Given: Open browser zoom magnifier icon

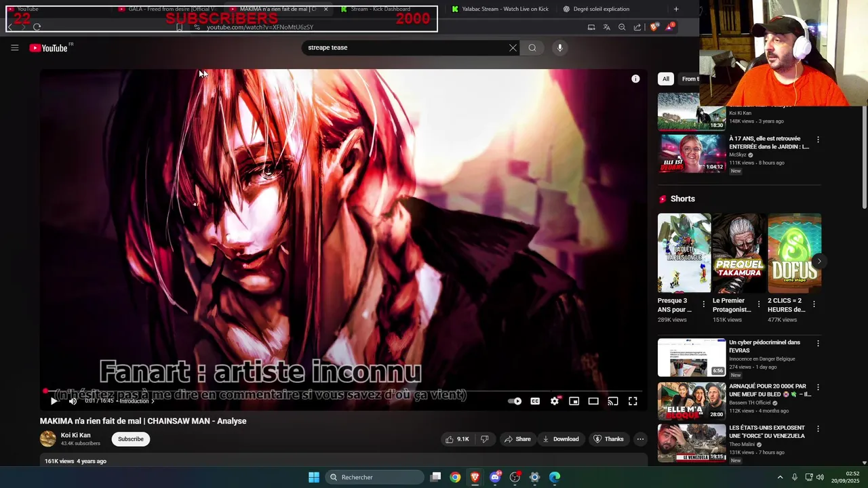Looking at the screenshot, I should click(x=622, y=27).
